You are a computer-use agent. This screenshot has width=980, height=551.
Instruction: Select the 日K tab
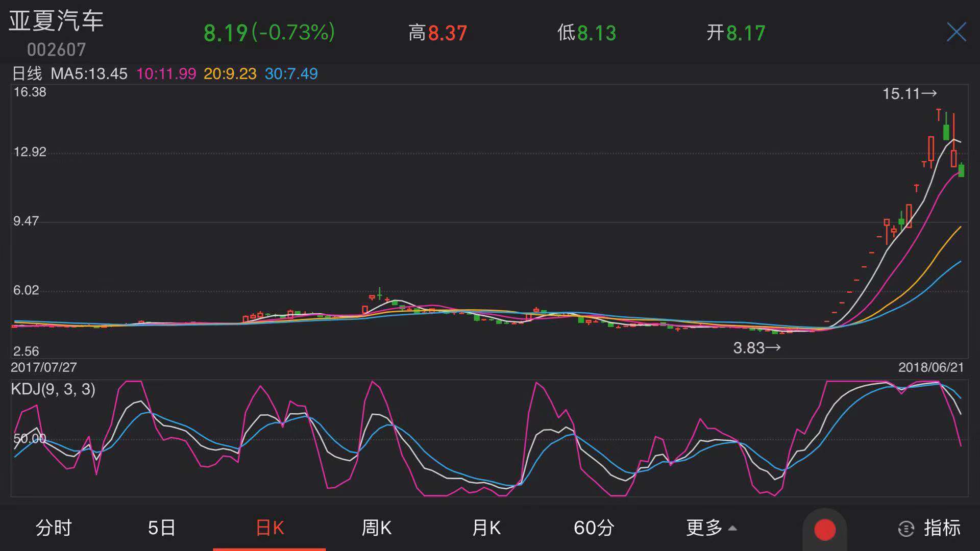click(x=269, y=528)
